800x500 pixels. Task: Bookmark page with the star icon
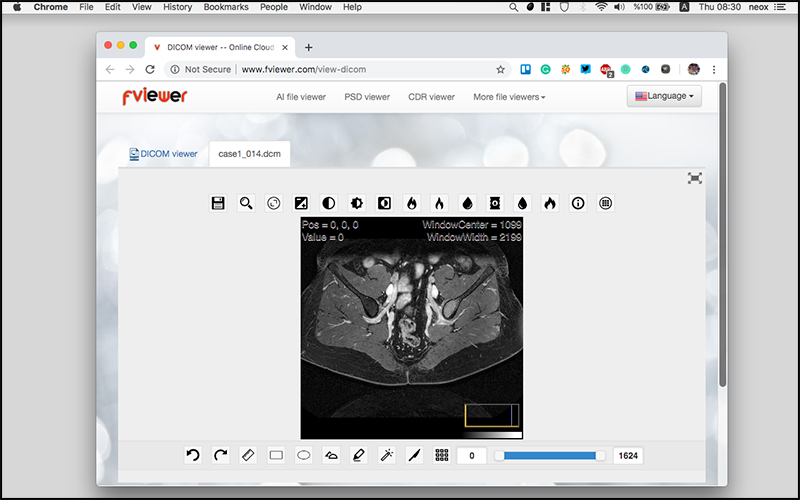click(x=501, y=69)
